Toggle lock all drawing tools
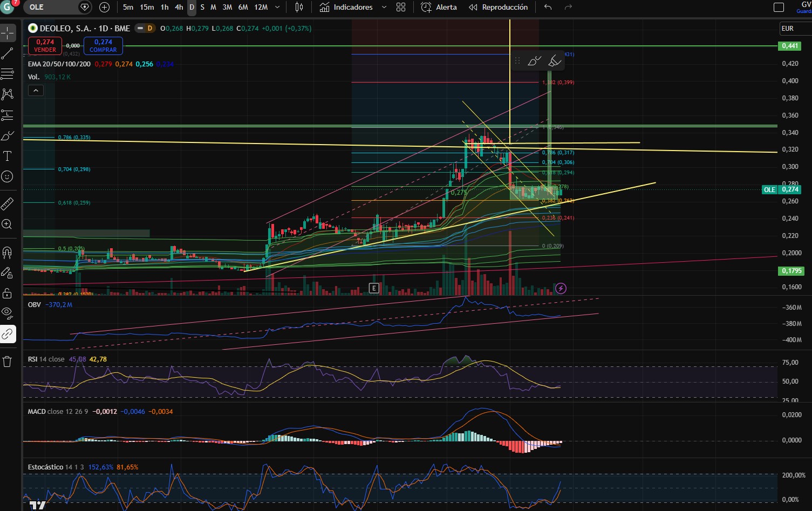Viewport: 812px width, 511px height. (8, 294)
